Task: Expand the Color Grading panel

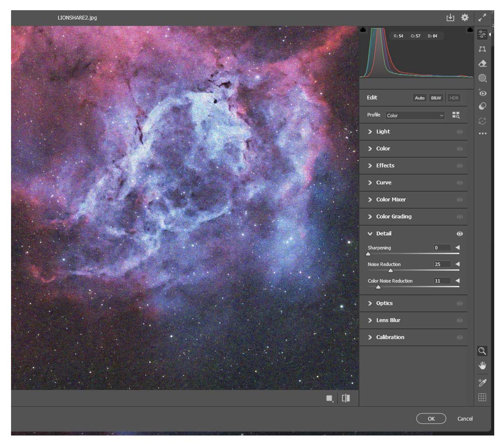Action: click(x=393, y=217)
